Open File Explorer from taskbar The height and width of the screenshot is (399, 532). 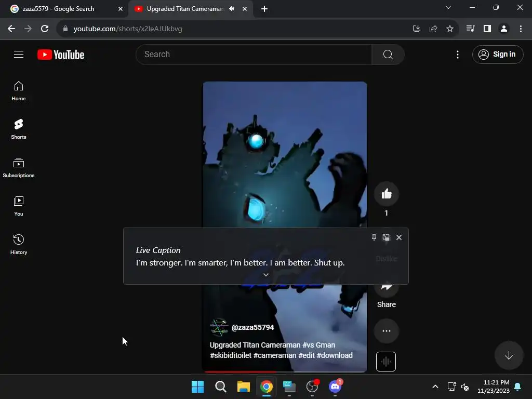243,387
